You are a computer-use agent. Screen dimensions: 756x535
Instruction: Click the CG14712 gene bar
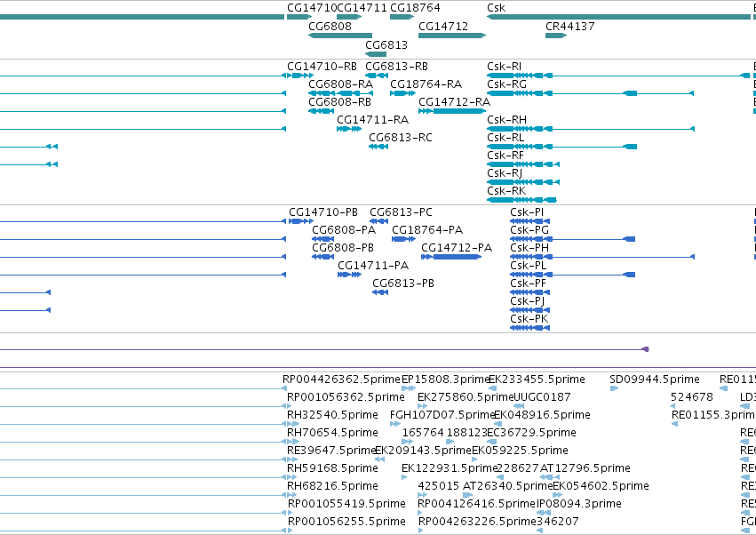(x=452, y=36)
